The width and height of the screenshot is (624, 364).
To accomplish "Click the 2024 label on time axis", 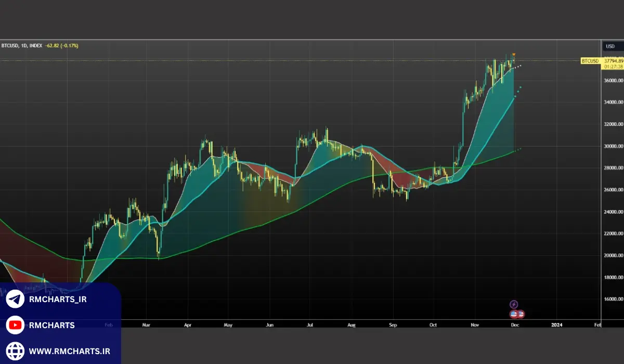I will 556,324.
